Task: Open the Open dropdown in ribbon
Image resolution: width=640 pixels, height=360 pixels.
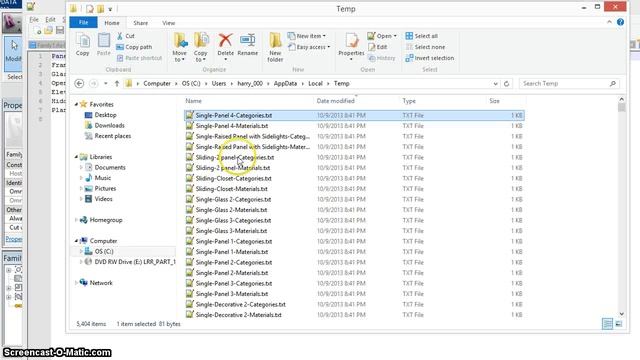Action: pos(382,36)
